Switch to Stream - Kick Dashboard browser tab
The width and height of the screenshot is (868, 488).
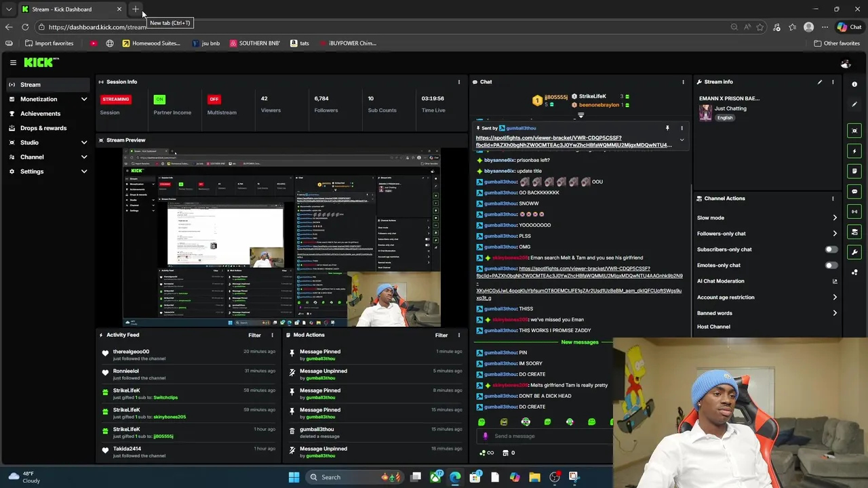point(71,9)
